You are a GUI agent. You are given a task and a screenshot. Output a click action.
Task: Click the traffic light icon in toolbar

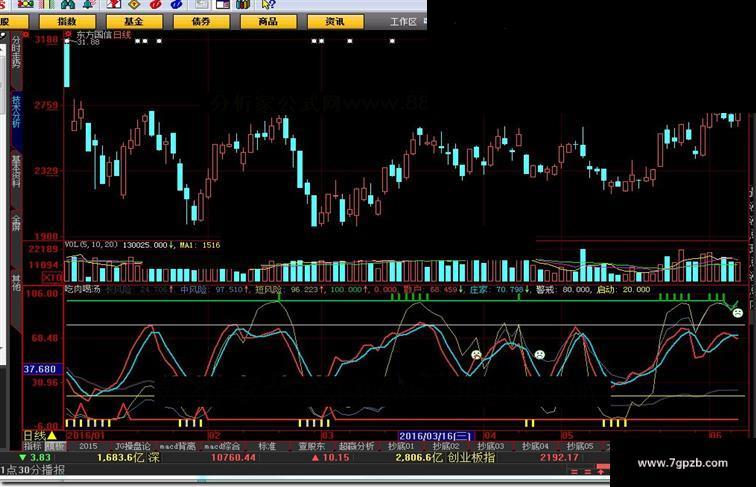[25, 4]
